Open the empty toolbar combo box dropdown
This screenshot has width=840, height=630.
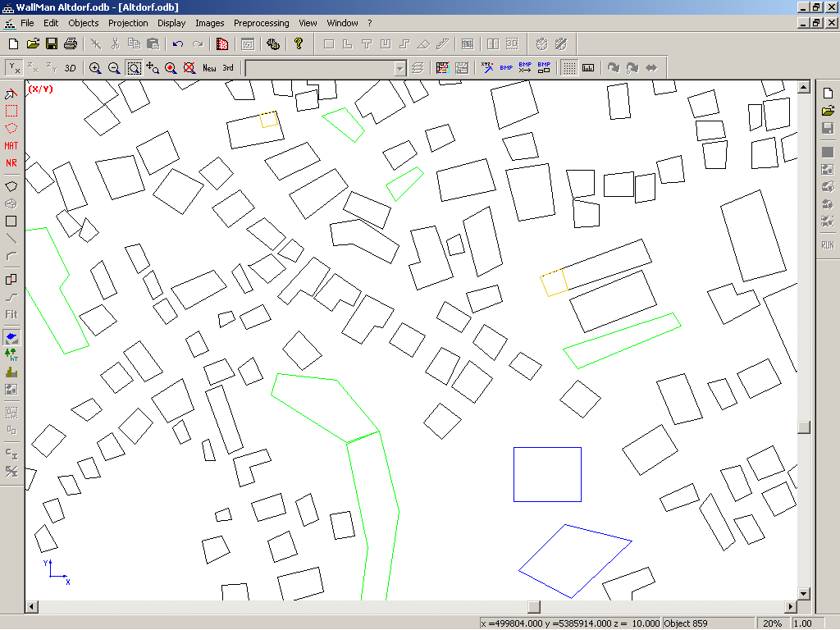click(400, 68)
